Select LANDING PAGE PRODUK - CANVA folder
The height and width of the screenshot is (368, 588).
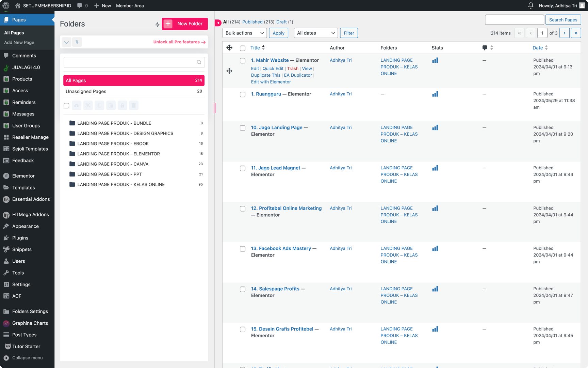point(113,164)
